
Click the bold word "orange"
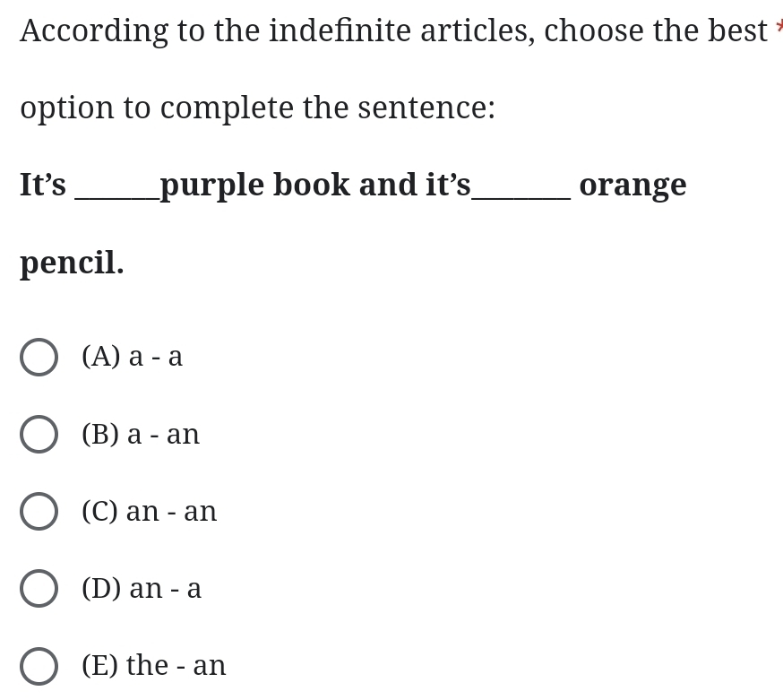coord(632,186)
